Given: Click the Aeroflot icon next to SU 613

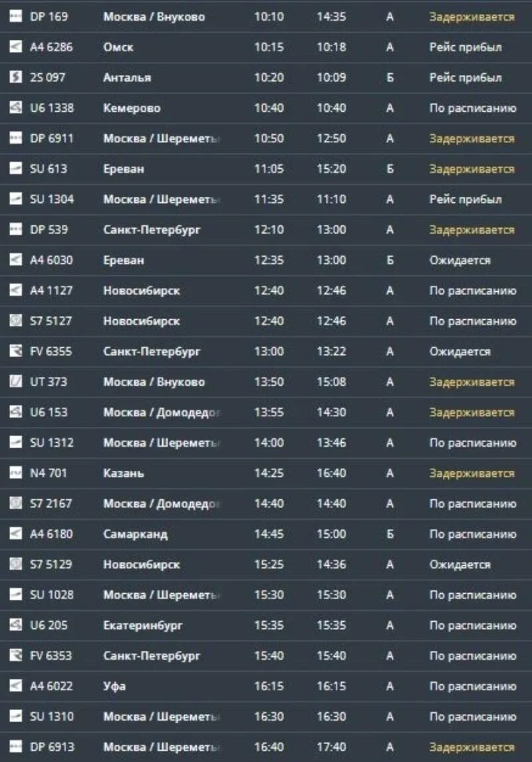Looking at the screenshot, I should coord(16,168).
